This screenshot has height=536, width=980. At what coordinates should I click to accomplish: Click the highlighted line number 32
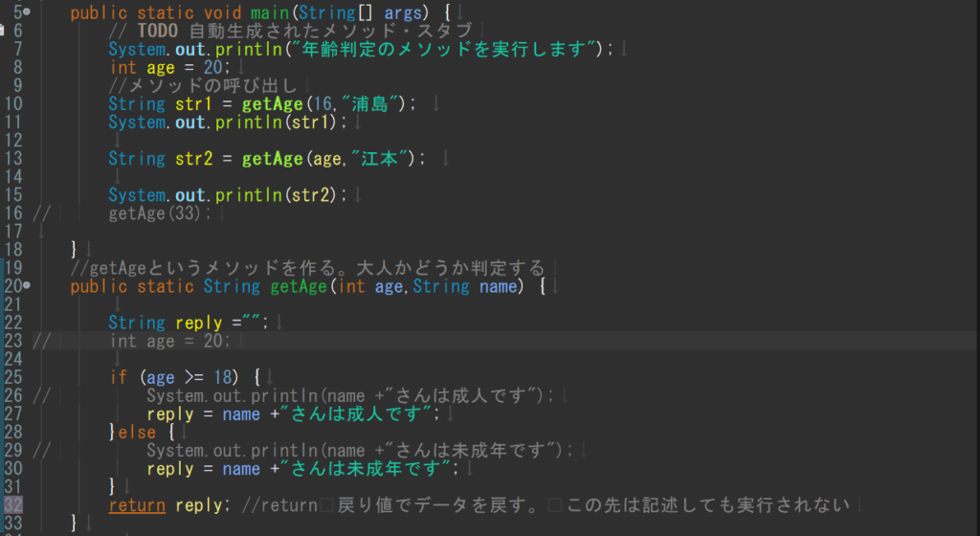point(13,504)
